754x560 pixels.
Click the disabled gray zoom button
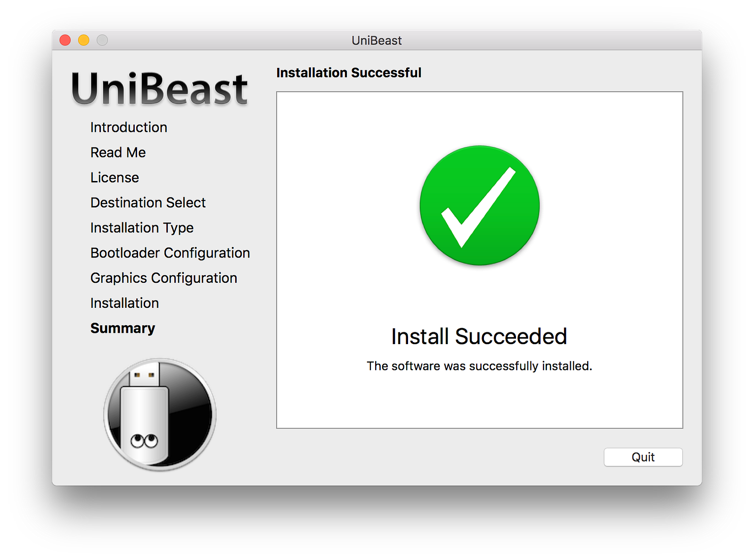tap(102, 40)
